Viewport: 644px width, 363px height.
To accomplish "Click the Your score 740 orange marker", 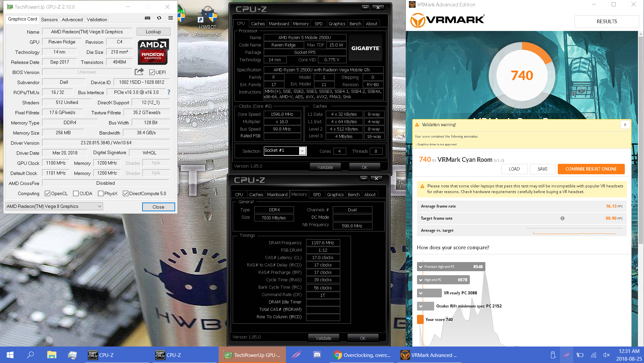I will [x=420, y=319].
